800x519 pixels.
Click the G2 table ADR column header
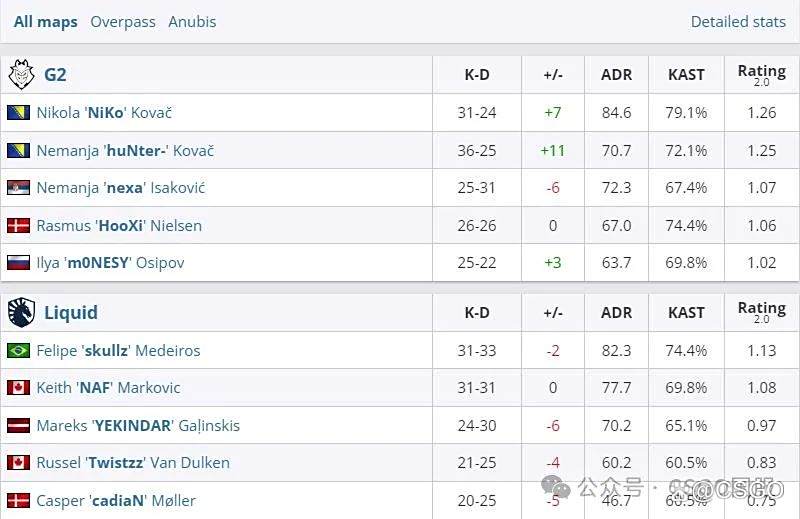616,74
